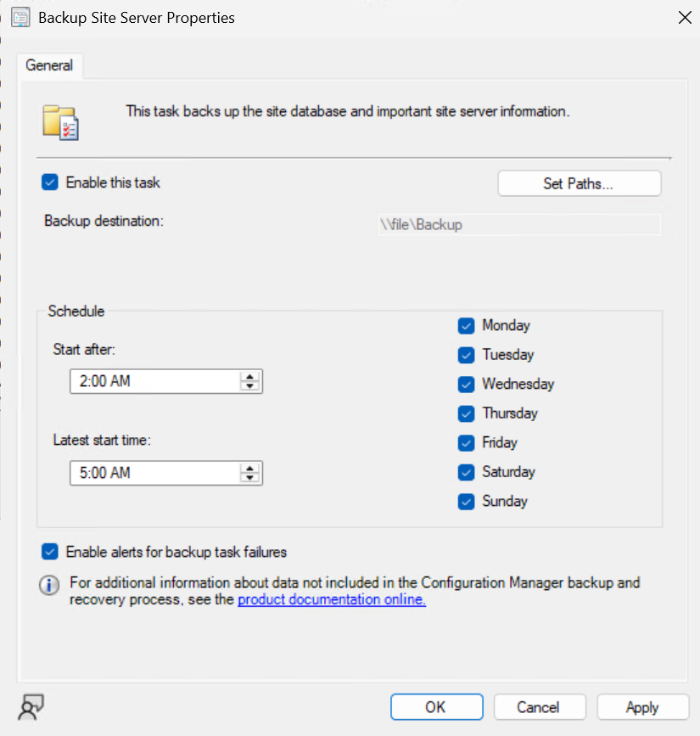Click the Latest start time field
The height and width of the screenshot is (736, 700).
[x=153, y=473]
